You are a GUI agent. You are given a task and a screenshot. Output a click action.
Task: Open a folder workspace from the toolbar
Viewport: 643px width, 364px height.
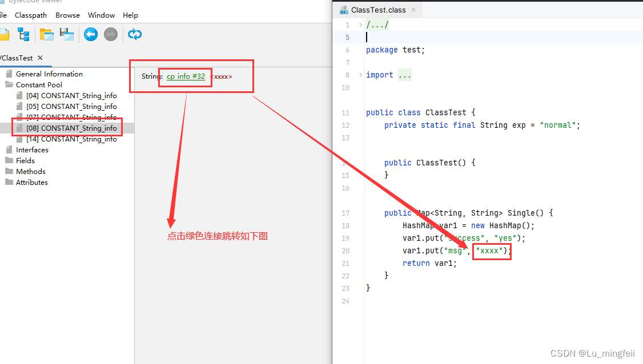[x=46, y=34]
